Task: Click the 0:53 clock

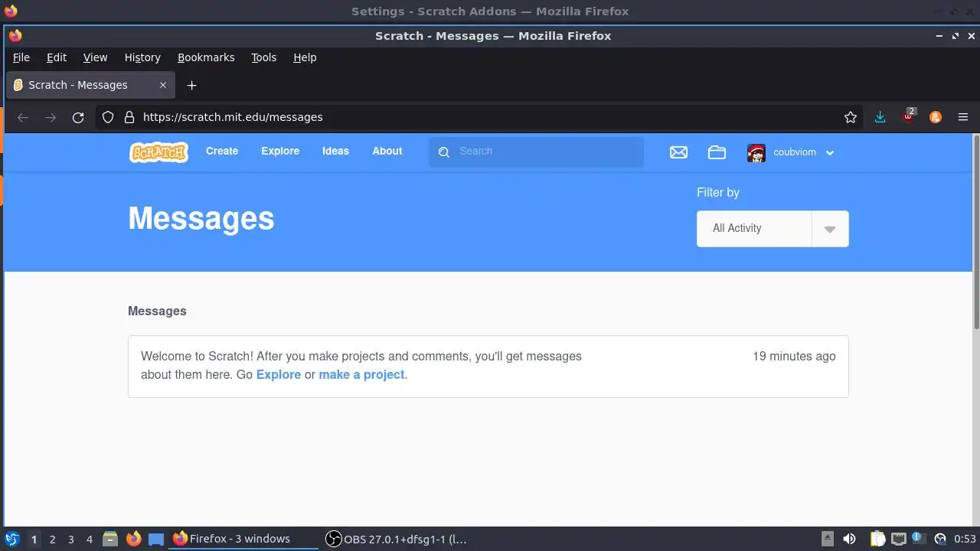Action: (x=965, y=539)
